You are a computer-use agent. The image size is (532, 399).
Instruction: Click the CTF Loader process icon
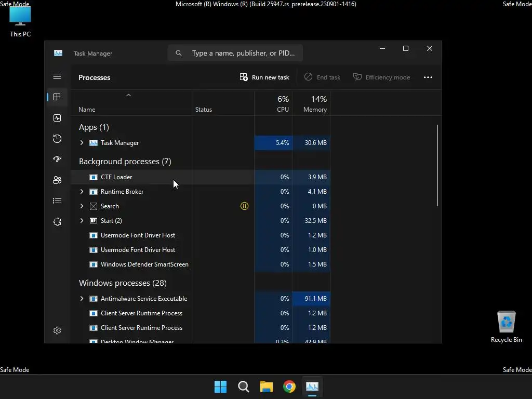coord(94,177)
